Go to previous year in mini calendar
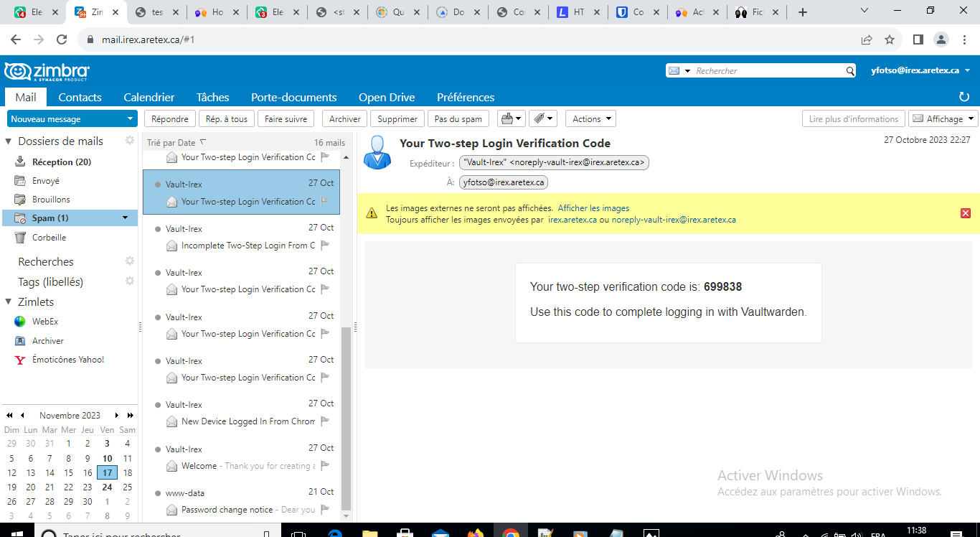Viewport: 980px width, 537px height. coord(9,416)
